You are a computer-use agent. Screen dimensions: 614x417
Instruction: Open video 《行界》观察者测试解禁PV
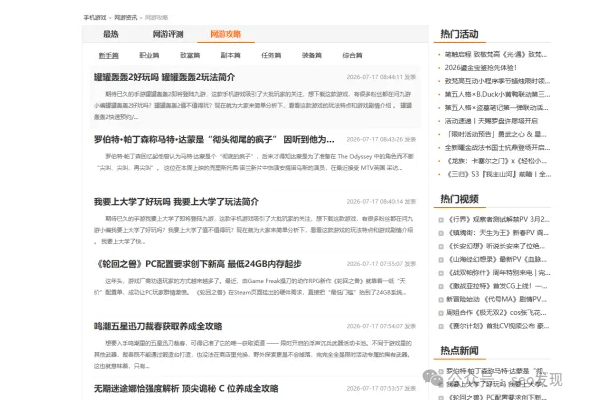click(x=498, y=219)
